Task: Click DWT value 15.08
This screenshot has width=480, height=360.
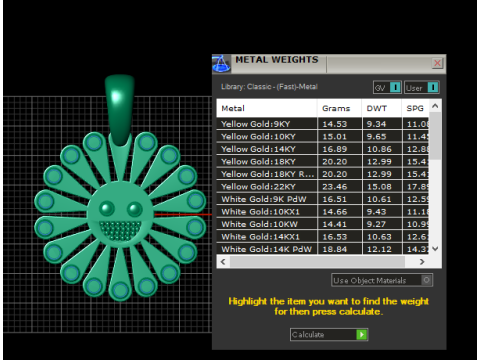Action: [379, 187]
